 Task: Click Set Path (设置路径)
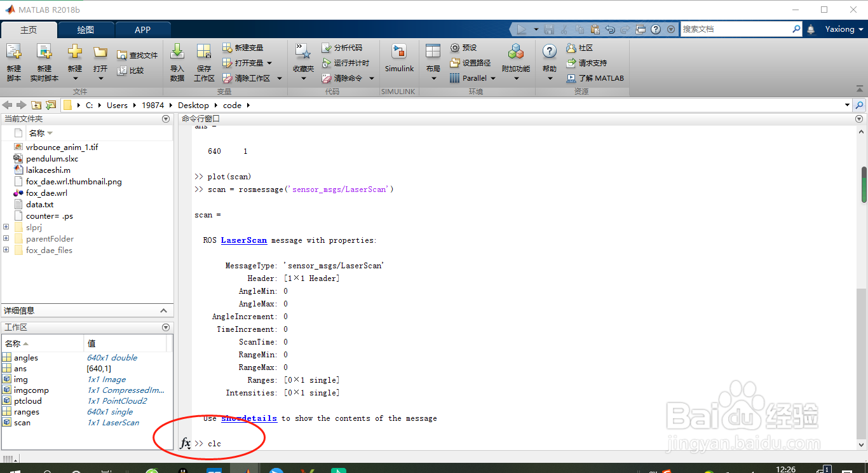point(470,63)
